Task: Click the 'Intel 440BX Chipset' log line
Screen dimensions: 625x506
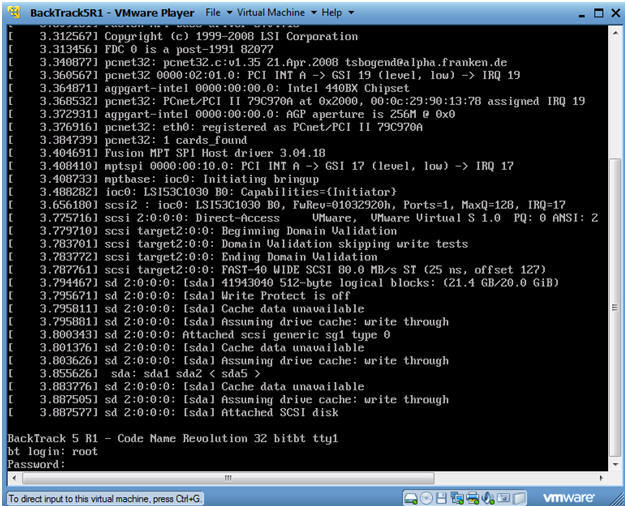Action: click(x=208, y=88)
